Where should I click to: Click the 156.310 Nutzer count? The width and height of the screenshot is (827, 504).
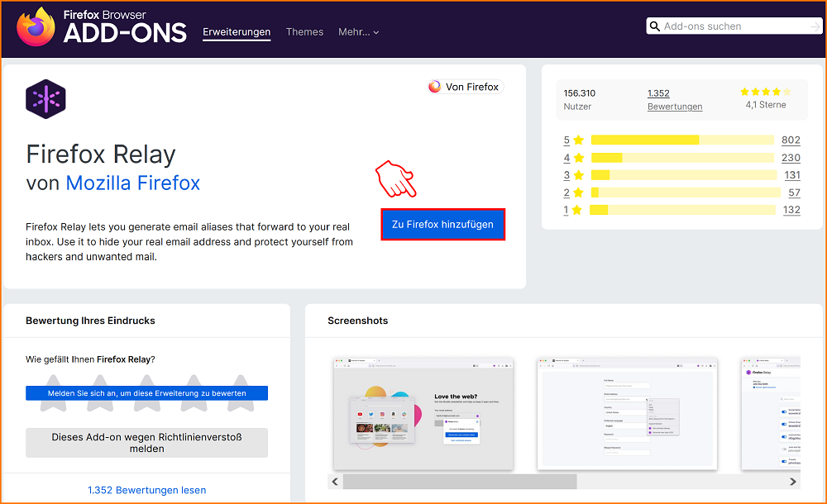579,100
